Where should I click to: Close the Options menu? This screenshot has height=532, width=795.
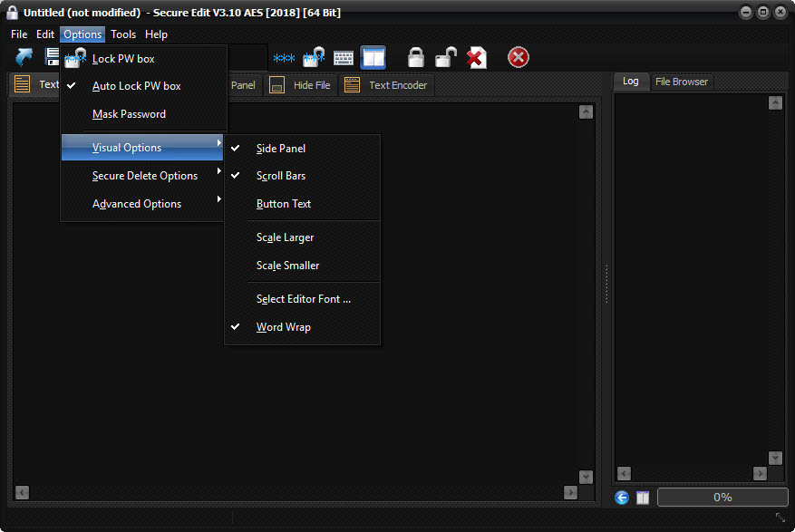[x=82, y=34]
